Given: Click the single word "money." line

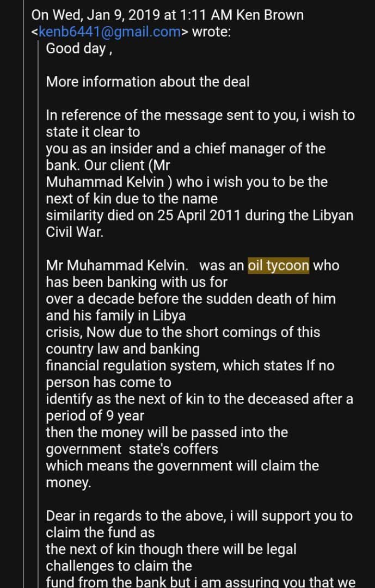Looking at the screenshot, I should click(x=68, y=482).
